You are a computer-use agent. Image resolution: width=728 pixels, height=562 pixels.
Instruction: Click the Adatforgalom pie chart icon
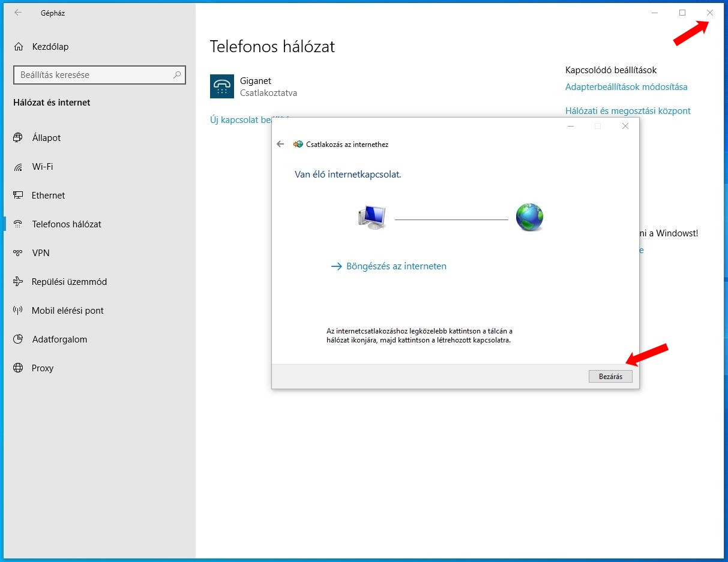(x=18, y=339)
